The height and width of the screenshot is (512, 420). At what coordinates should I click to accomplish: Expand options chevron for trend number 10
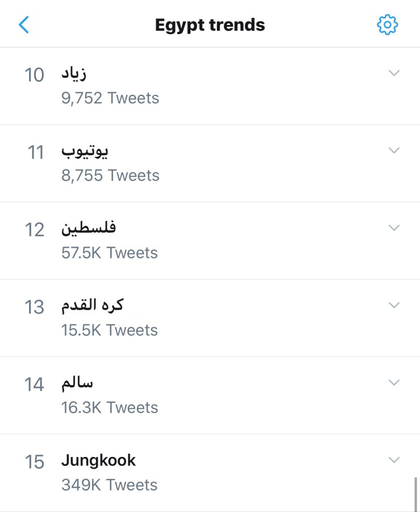point(394,73)
